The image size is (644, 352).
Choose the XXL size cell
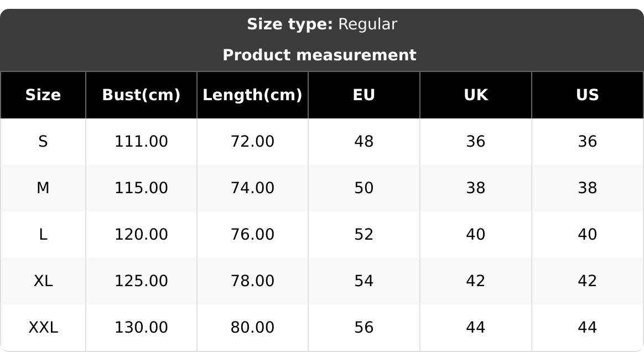(43, 328)
